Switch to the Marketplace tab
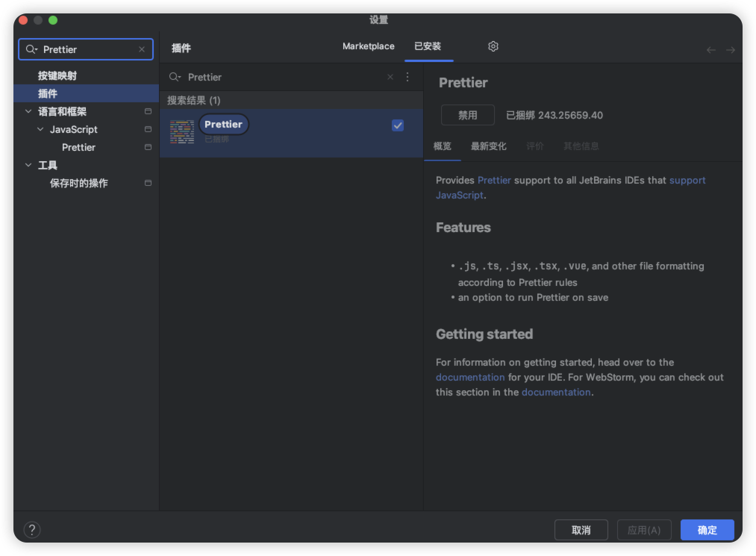Image resolution: width=756 pixels, height=556 pixels. (369, 46)
